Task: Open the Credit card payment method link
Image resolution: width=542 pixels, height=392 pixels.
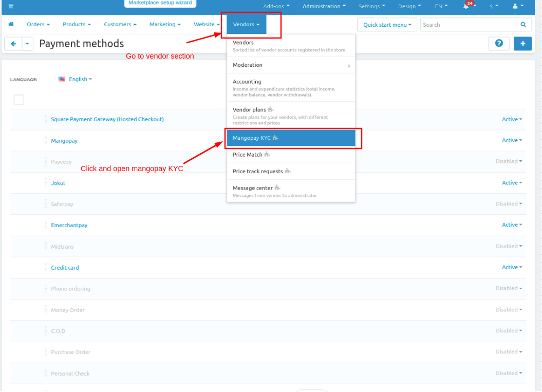Action: pyautogui.click(x=65, y=268)
